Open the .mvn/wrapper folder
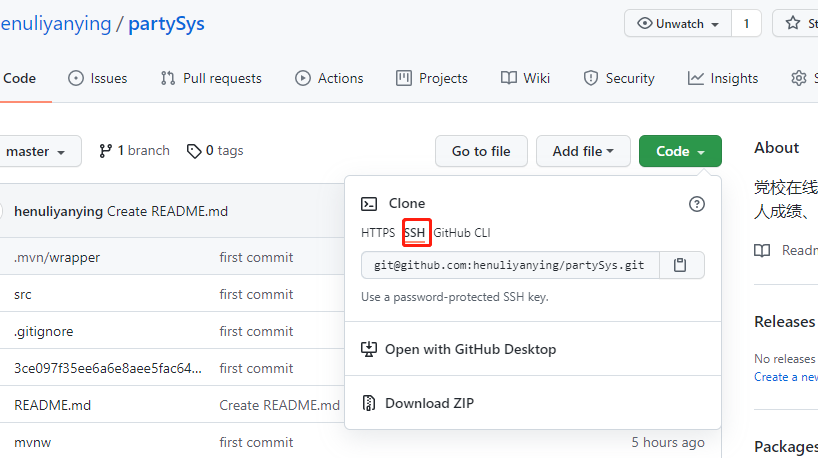The width and height of the screenshot is (818, 458). pyautogui.click(x=57, y=257)
